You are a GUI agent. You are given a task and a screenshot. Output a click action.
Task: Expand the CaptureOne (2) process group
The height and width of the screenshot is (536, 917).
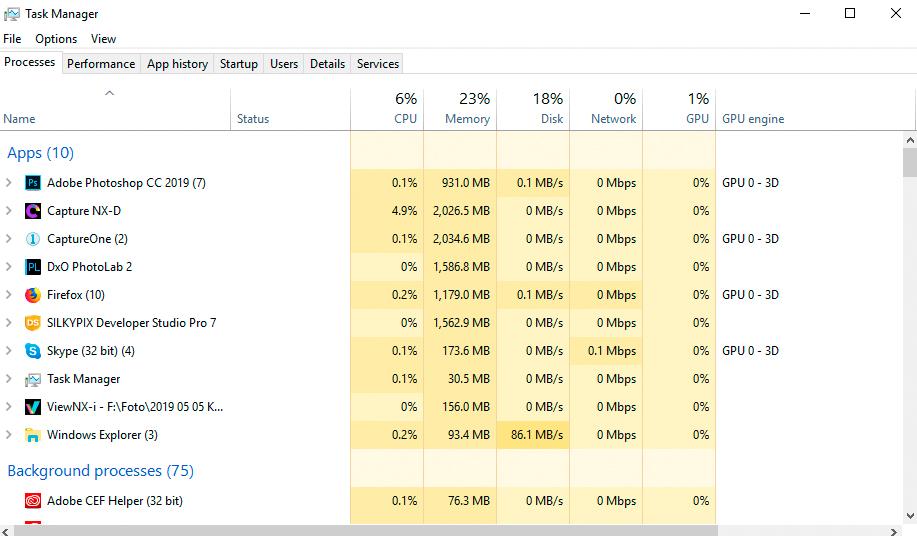click(x=9, y=239)
